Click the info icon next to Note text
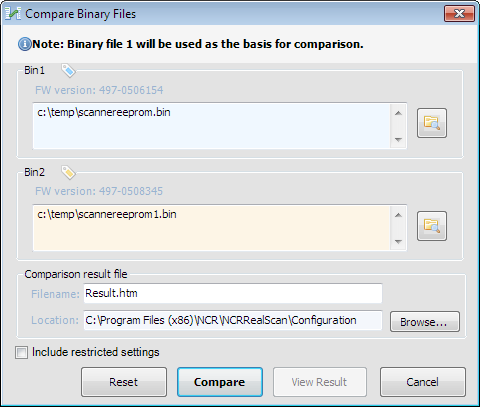Image resolution: width=480 pixels, height=407 pixels. click(24, 44)
